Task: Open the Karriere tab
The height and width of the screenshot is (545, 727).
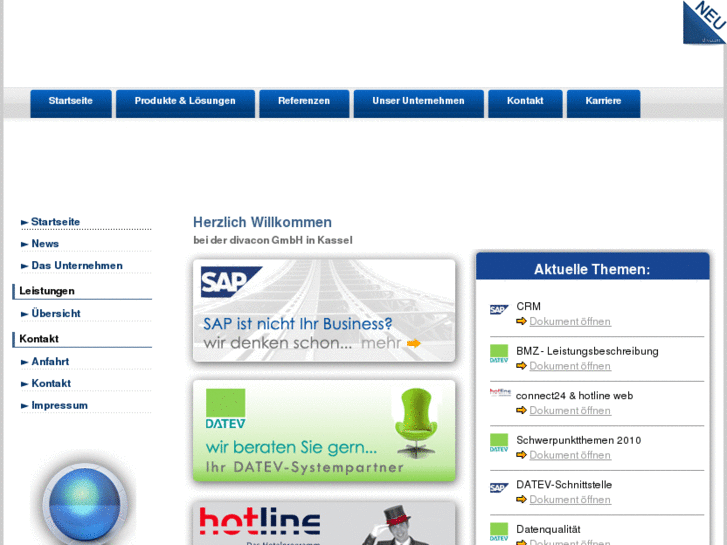Action: click(604, 103)
